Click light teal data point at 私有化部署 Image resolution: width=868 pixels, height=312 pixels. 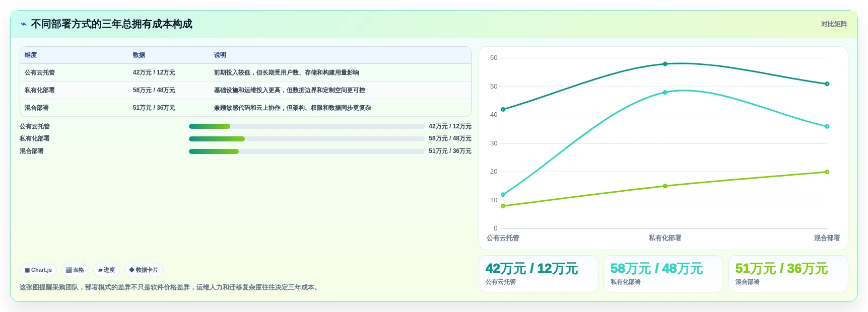point(665,93)
